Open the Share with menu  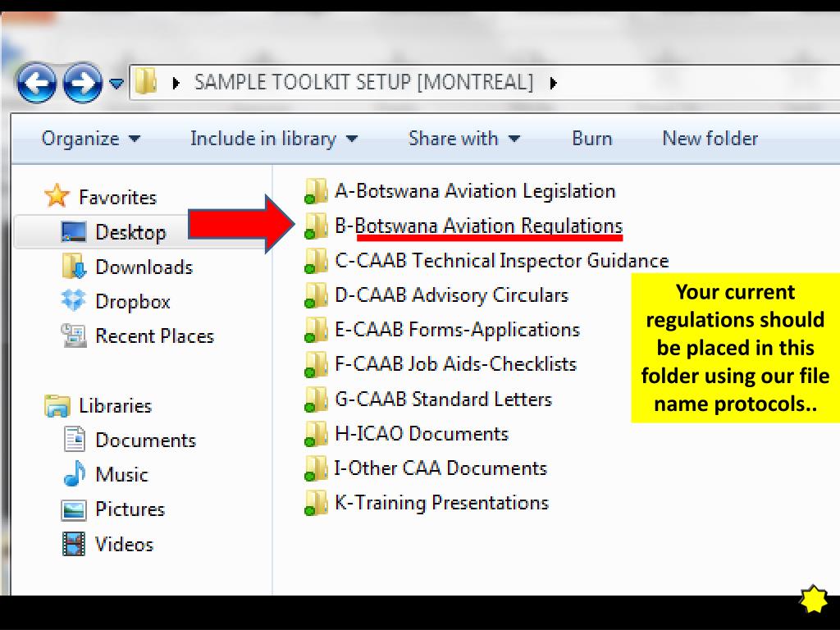tap(464, 139)
